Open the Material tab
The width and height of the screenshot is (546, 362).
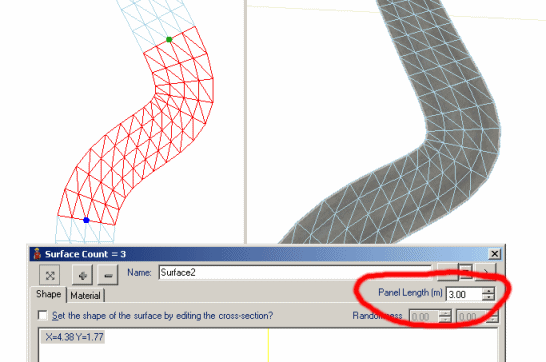click(85, 296)
